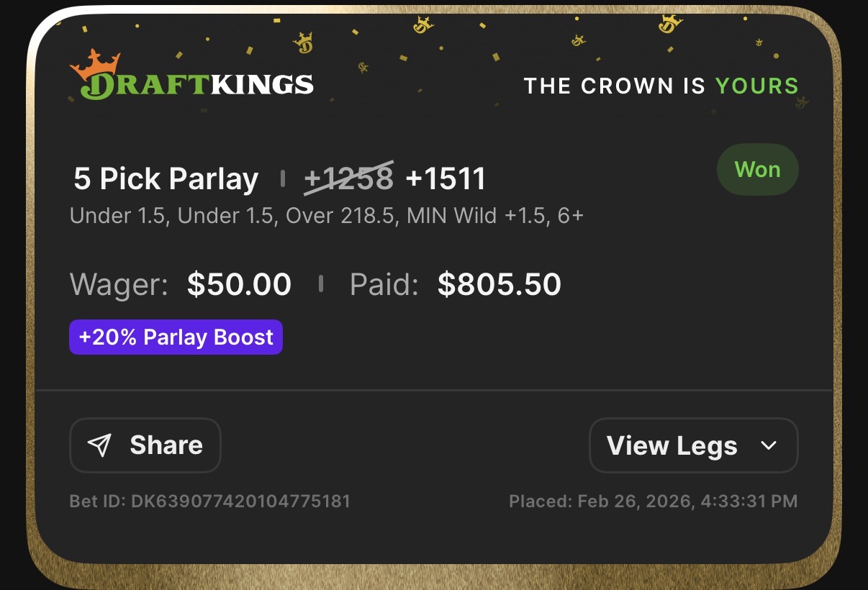Click the green Won status badge
This screenshot has width=868, height=590.
tap(757, 170)
